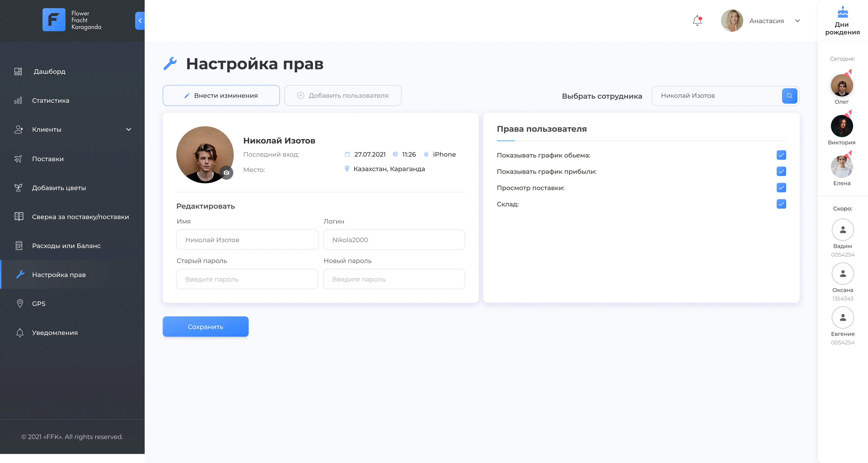Uncheck Показывать график обьема checkbox
This screenshot has width=868, height=463.
(781, 155)
